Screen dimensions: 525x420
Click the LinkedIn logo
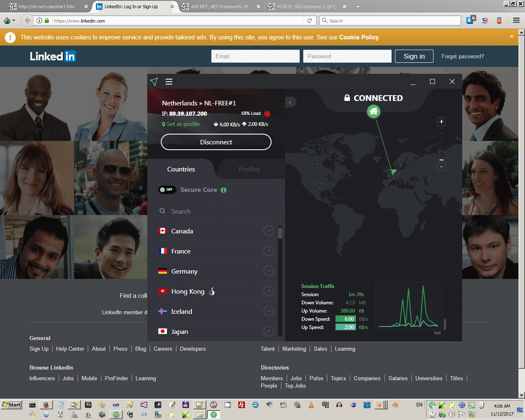point(53,56)
